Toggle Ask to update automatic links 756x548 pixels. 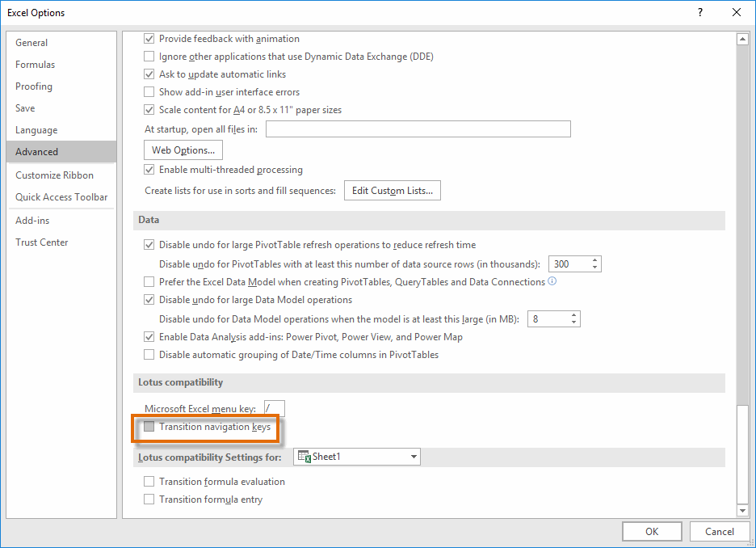tap(149, 74)
